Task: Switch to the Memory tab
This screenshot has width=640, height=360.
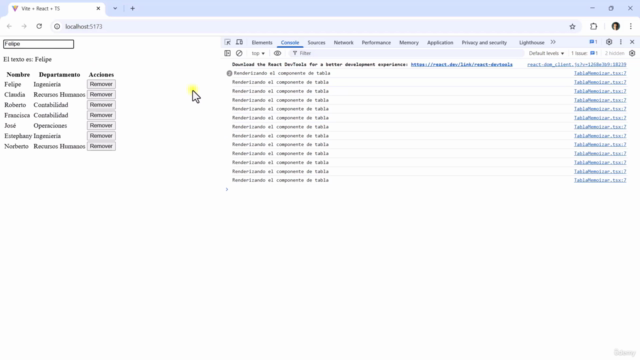Action: (x=409, y=42)
